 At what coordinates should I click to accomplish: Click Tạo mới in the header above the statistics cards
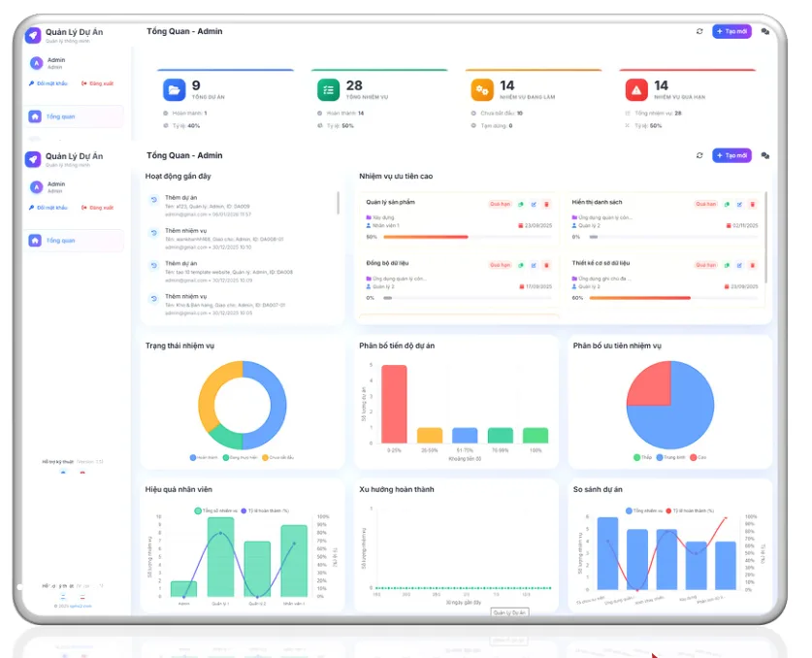pyautogui.click(x=731, y=31)
